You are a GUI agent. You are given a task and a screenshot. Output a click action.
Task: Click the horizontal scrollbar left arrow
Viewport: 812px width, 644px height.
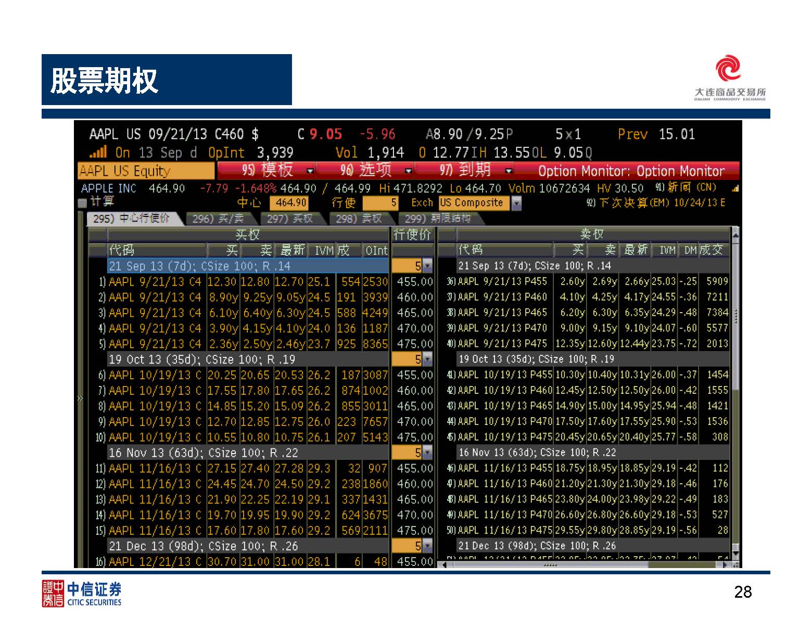[443, 564]
